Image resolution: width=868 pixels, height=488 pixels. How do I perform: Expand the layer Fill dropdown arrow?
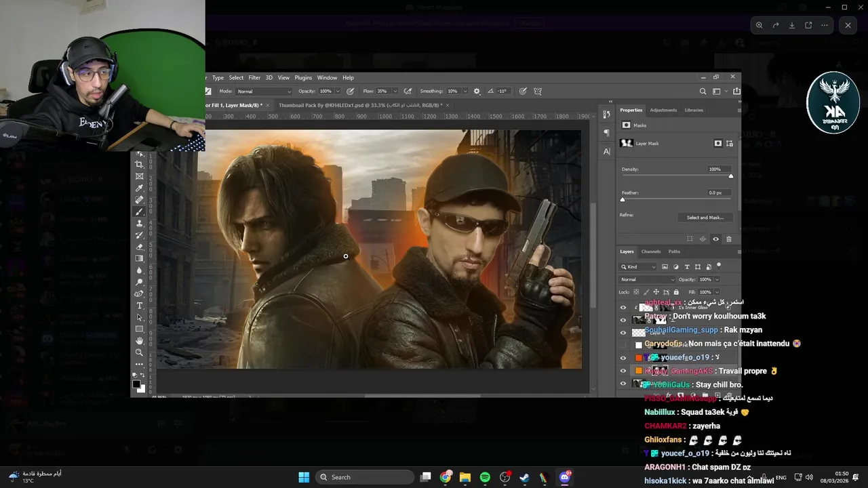(717, 292)
